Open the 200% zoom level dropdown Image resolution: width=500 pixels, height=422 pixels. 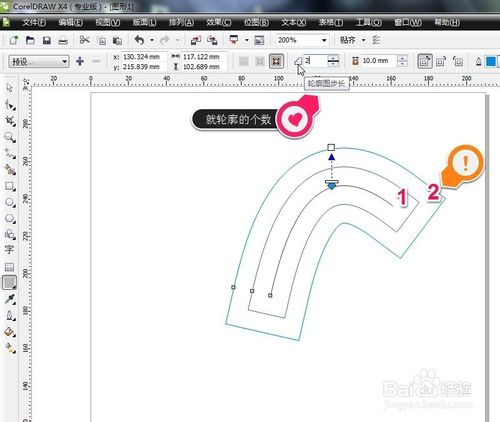[324, 40]
